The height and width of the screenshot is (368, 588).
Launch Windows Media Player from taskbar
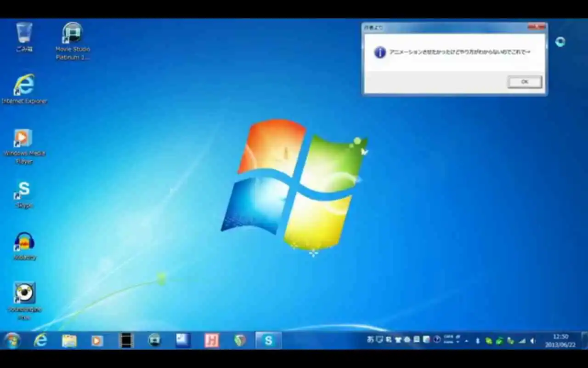[97, 340]
